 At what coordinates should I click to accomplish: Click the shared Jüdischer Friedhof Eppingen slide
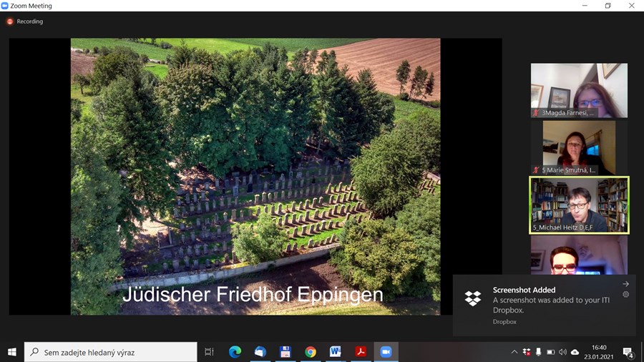click(255, 176)
